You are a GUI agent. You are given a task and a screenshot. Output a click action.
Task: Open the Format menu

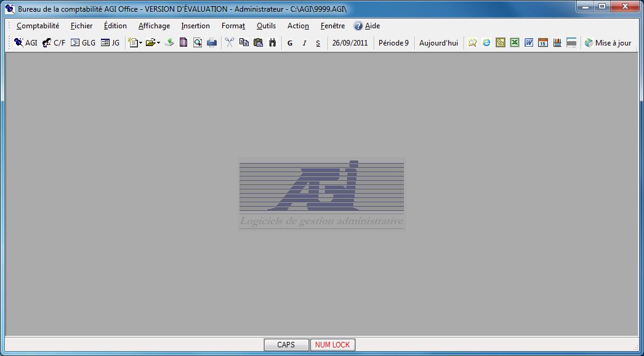233,26
